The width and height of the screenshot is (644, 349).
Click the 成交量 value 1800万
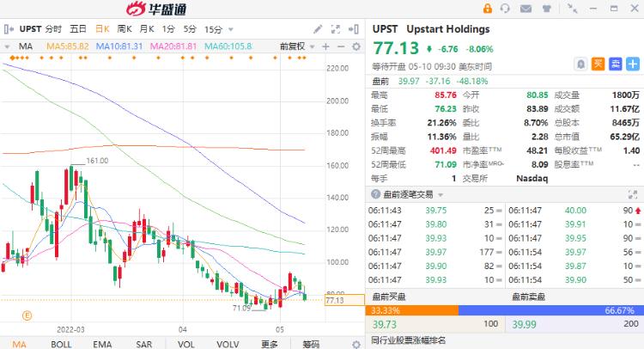(625, 95)
